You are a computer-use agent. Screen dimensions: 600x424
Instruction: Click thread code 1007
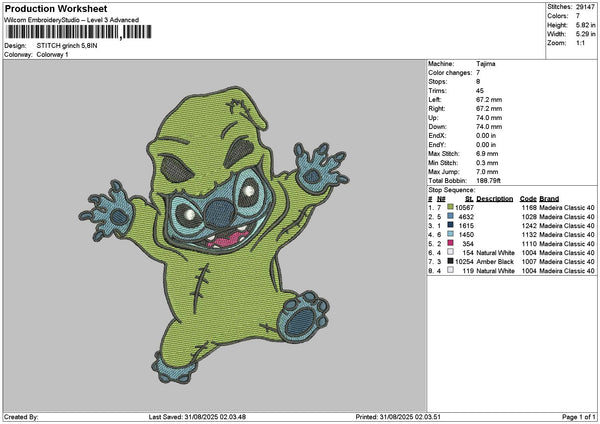(529, 262)
